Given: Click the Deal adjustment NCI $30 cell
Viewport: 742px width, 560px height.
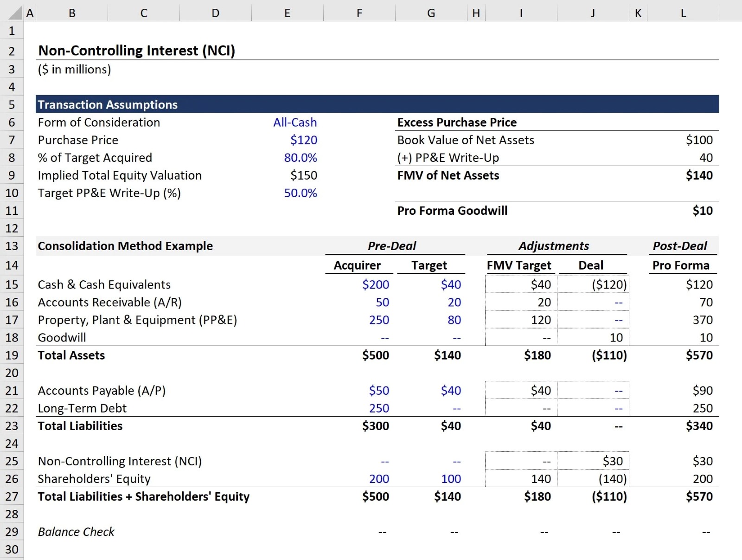Looking at the screenshot, I should tap(612, 461).
